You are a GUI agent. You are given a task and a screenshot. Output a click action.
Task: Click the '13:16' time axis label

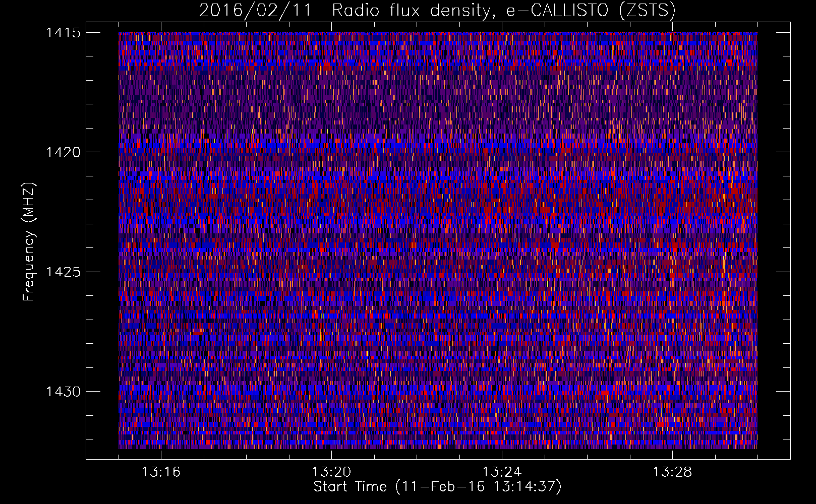pyautogui.click(x=161, y=472)
